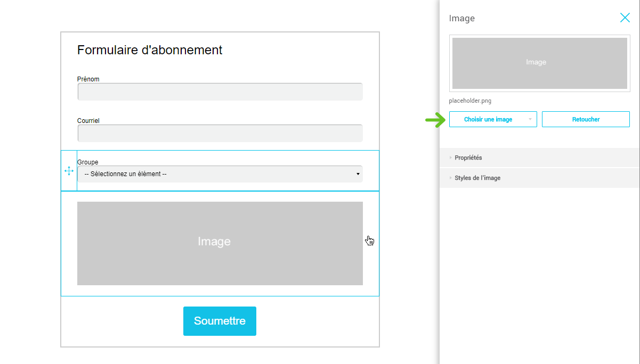Expand the Styles de l'image section
The height and width of the screenshot is (364, 640).
[477, 178]
